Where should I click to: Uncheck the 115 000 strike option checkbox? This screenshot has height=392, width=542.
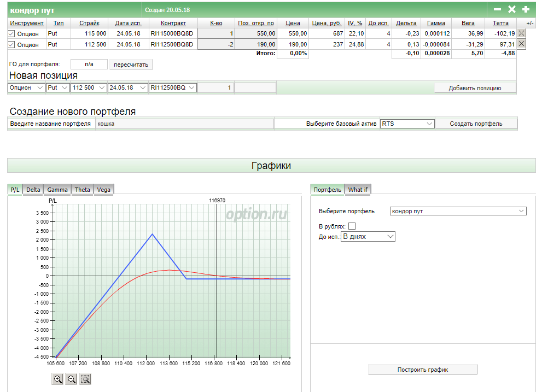(11, 34)
